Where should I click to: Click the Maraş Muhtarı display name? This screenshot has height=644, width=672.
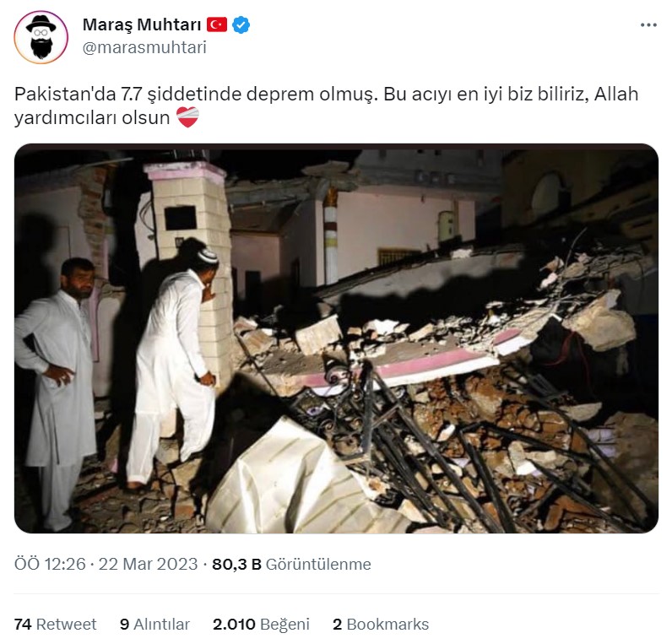(142, 24)
